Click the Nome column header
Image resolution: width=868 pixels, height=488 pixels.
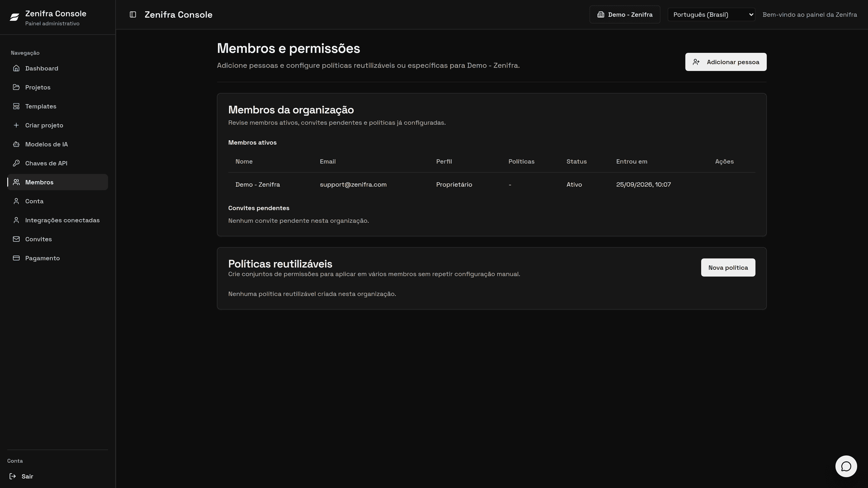244,161
